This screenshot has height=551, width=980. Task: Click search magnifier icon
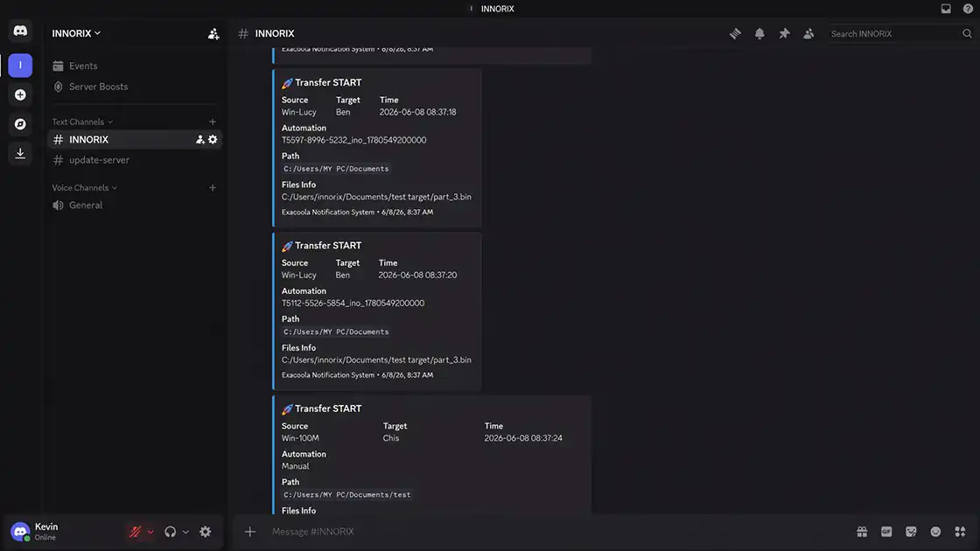[967, 34]
